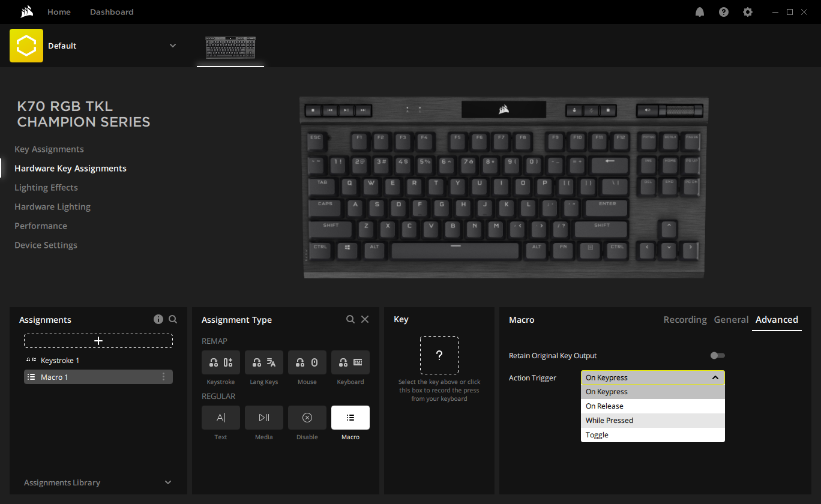Viewport: 821px width, 504px height.
Task: Click the Corsair sails logo
Action: [x=26, y=12]
